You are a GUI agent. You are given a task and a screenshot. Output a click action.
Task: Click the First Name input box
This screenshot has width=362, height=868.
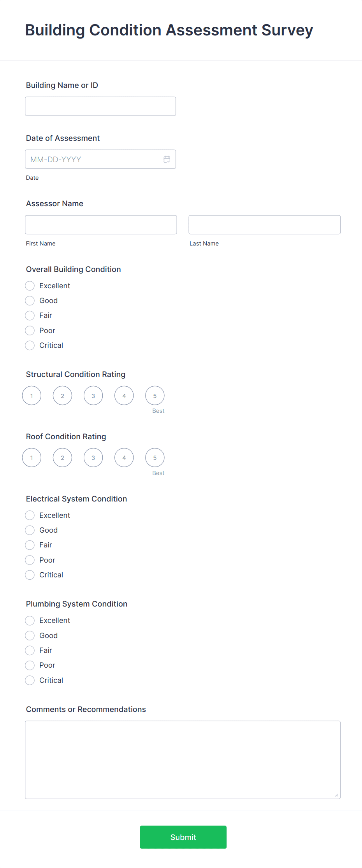[x=100, y=224]
